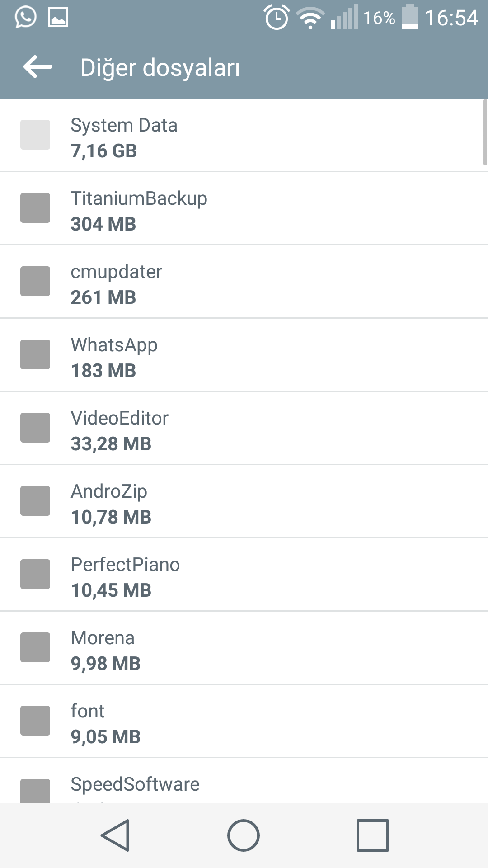
Task: Tap the Android back navigation triangle
Action: (116, 835)
